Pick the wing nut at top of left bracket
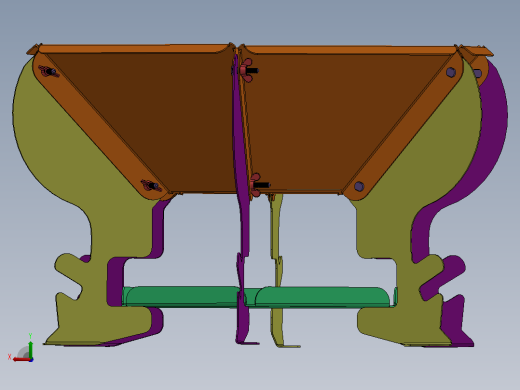520x390 pixels. point(48,71)
